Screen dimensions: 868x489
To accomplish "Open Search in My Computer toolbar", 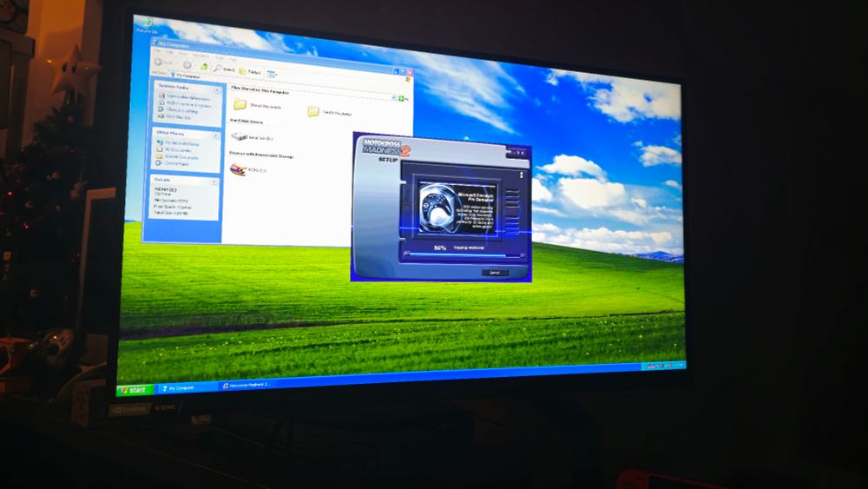I will [224, 69].
